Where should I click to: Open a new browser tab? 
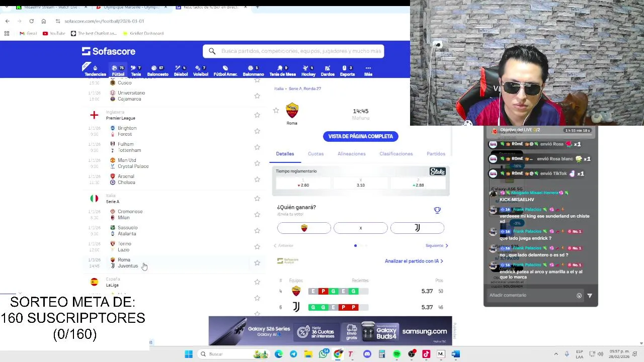257,7
